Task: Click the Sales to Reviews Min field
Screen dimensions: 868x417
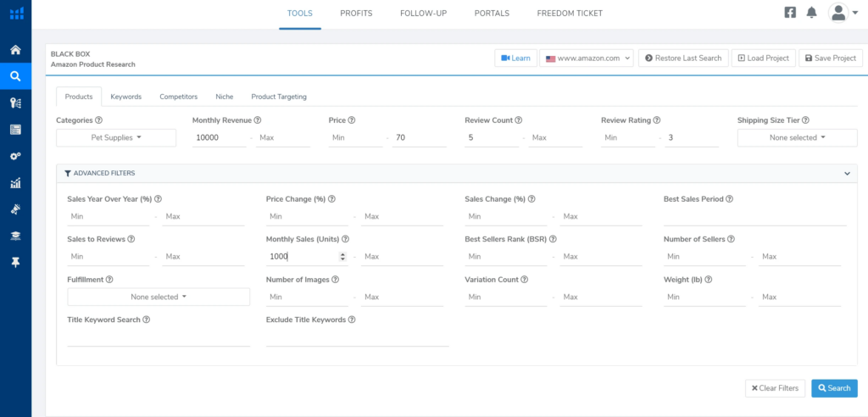Action: pyautogui.click(x=108, y=257)
